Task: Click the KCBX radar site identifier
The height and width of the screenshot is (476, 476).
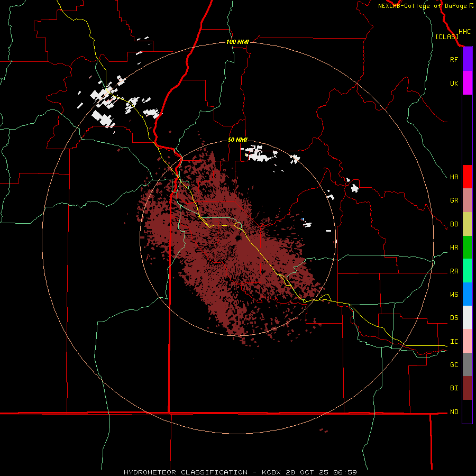Action: pos(272,472)
